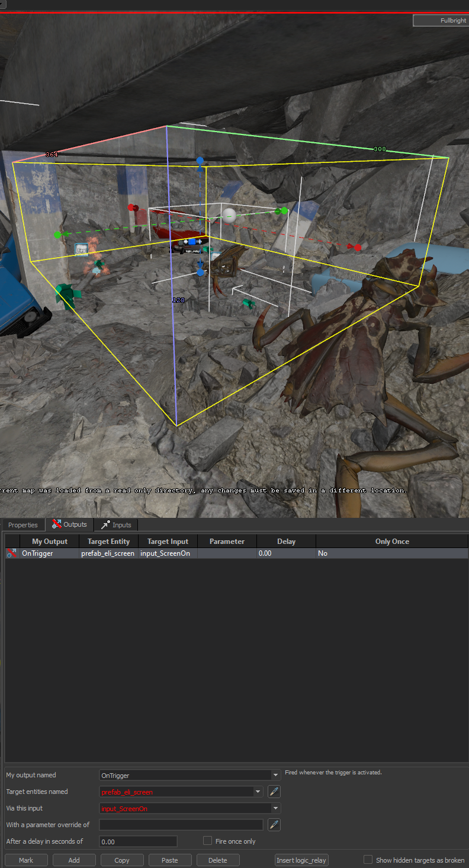Click the 128 dimension label in viewport
Screen dimensions: 469x868
[x=178, y=300]
